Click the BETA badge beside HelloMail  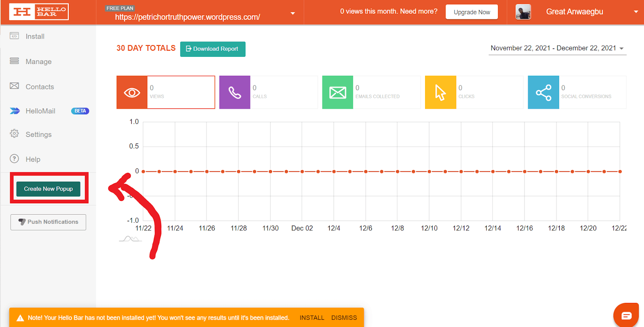80,111
